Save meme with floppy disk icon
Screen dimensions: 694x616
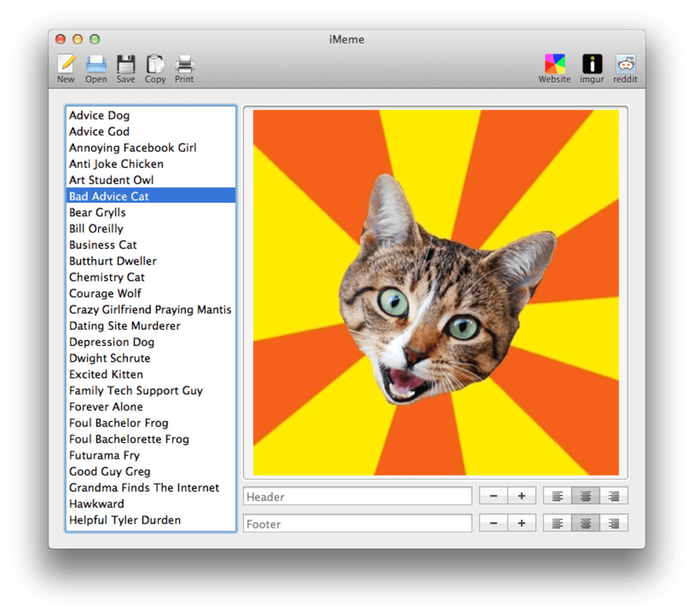click(x=126, y=65)
